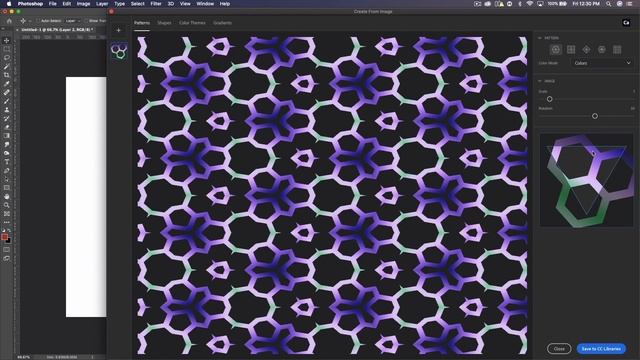Viewport: 640px width, 360px height.
Task: Select the Zoom tool
Action: tap(7, 205)
